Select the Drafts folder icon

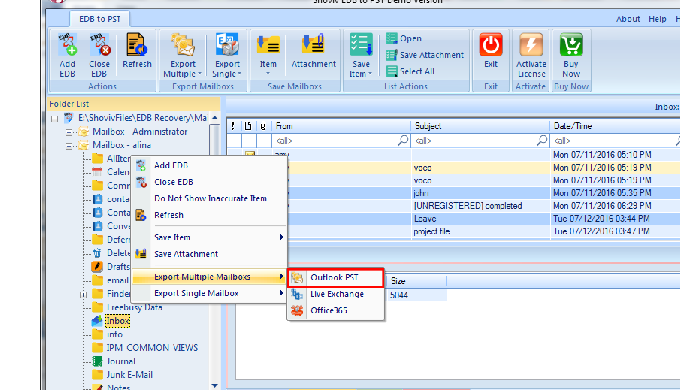(97, 266)
